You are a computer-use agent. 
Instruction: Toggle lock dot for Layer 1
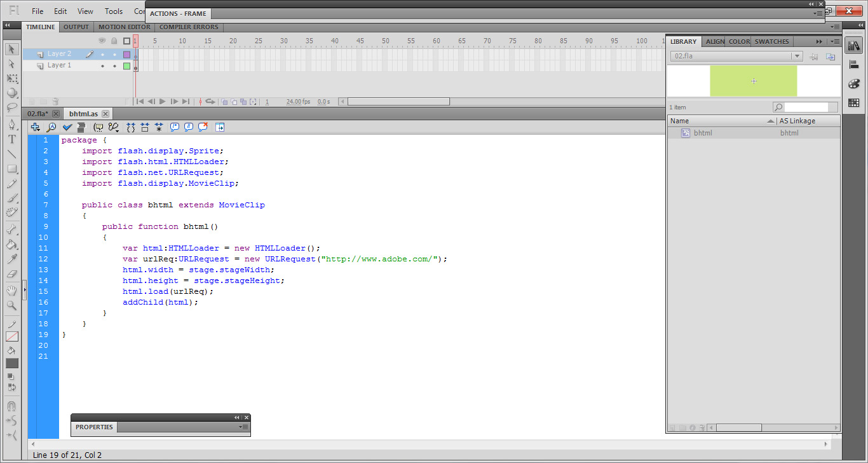point(114,66)
